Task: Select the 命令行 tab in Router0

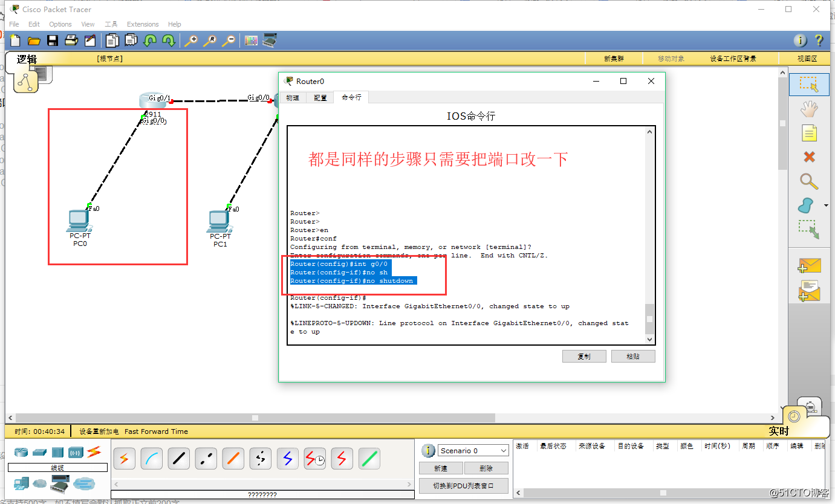Action: (x=351, y=97)
